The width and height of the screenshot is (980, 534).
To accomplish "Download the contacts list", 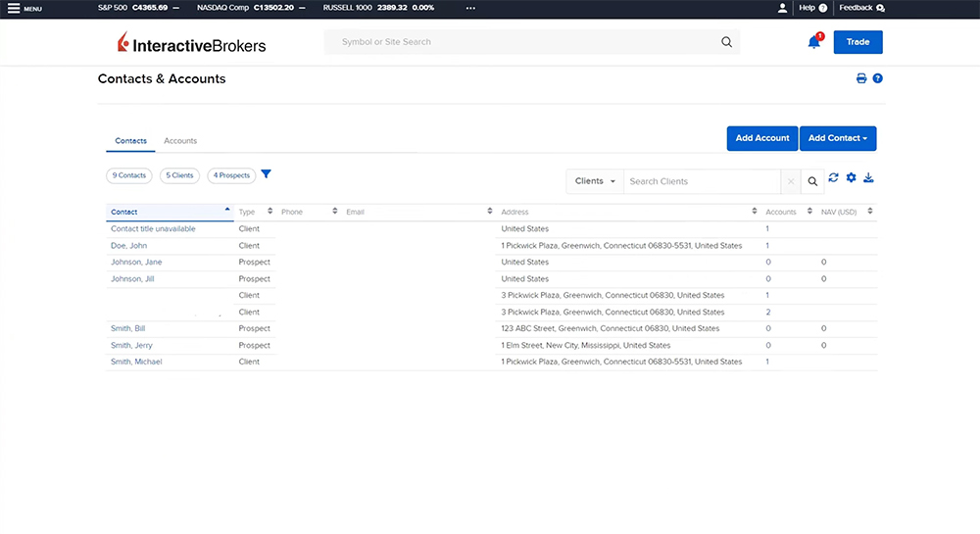I will click(x=868, y=177).
